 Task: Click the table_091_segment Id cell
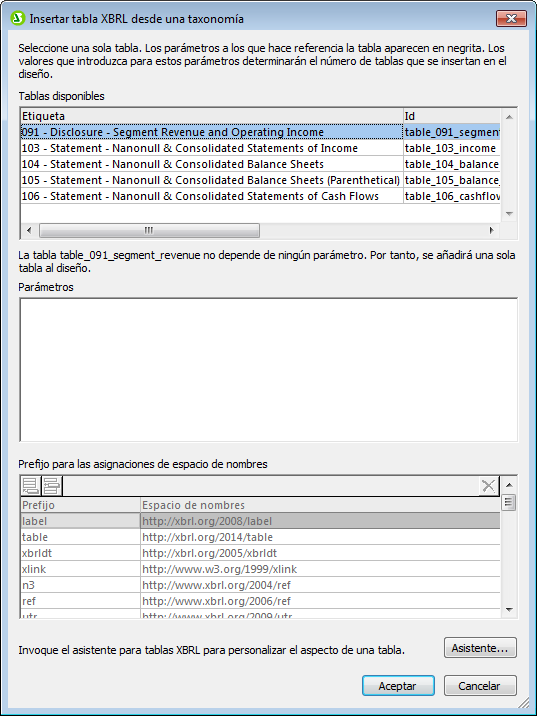coord(452,132)
